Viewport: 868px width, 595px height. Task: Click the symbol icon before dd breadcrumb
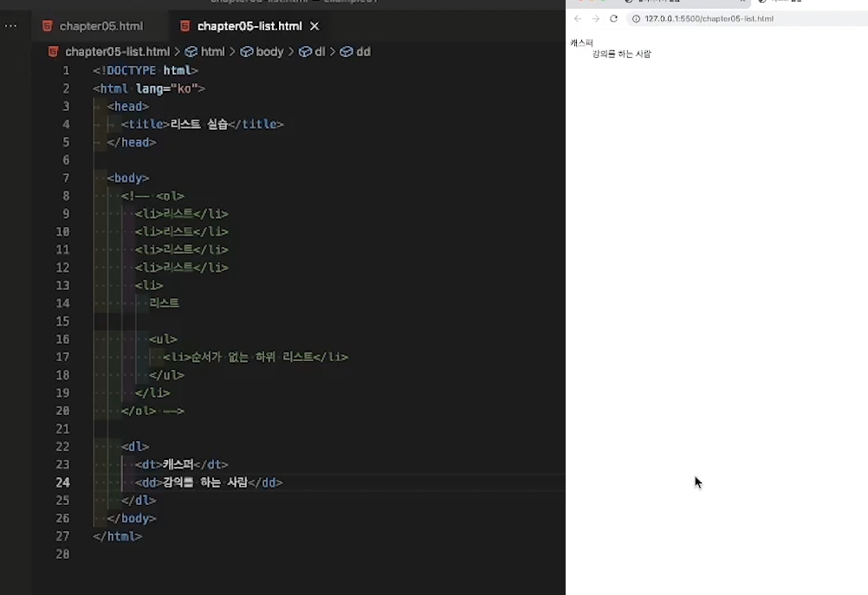point(347,51)
